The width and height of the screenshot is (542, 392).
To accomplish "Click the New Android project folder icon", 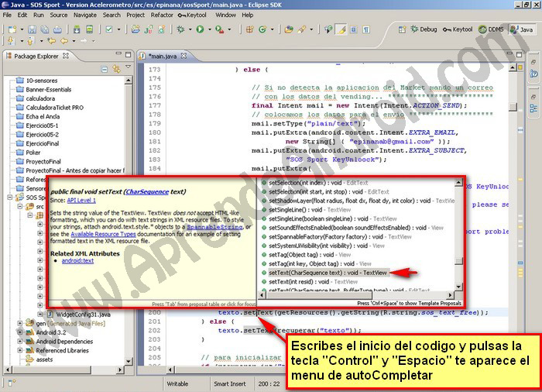I will 135,29.
